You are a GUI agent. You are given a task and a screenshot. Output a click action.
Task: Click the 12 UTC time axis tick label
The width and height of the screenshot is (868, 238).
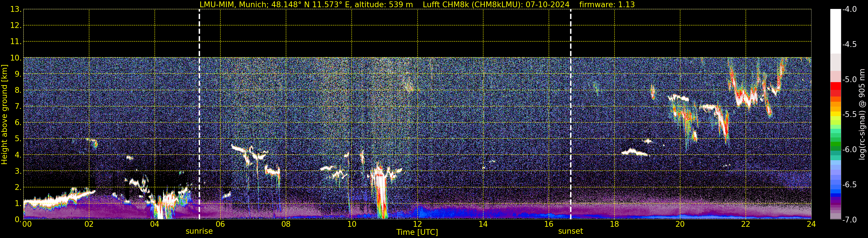[x=417, y=224]
